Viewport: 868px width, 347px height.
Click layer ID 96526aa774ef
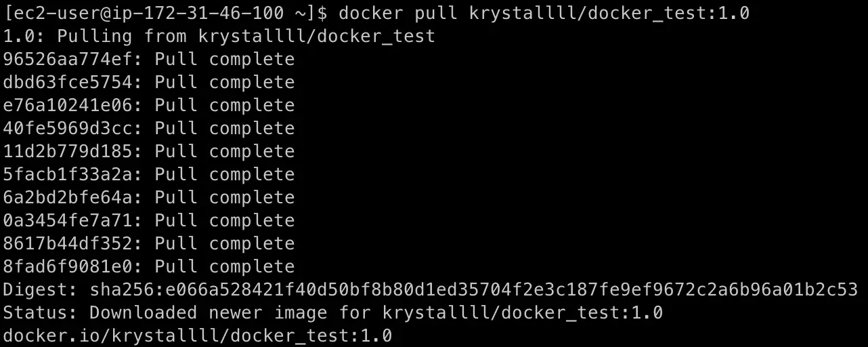pos(68,59)
